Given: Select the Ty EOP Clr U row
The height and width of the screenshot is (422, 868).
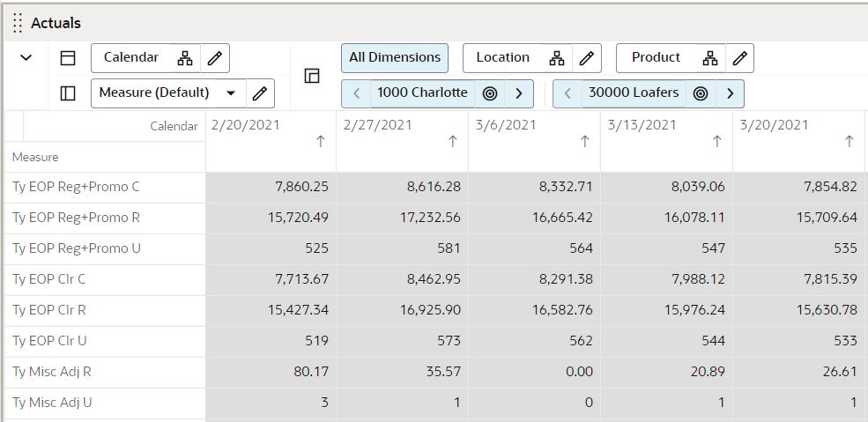Looking at the screenshot, I should click(105, 341).
